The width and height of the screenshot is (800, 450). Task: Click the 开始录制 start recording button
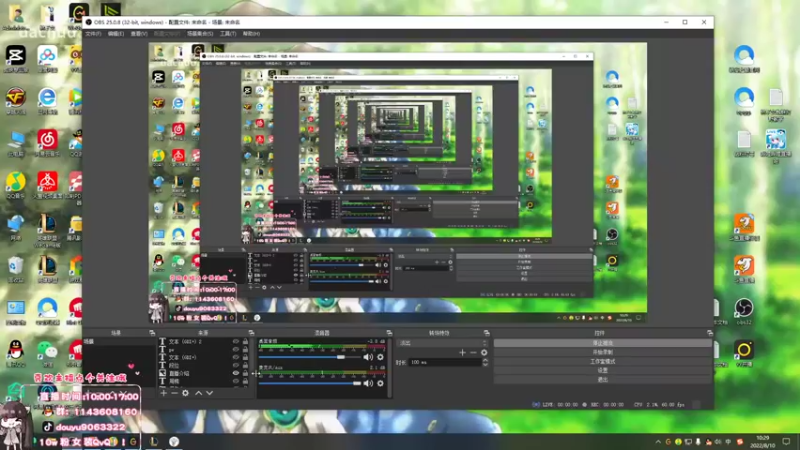(x=603, y=352)
